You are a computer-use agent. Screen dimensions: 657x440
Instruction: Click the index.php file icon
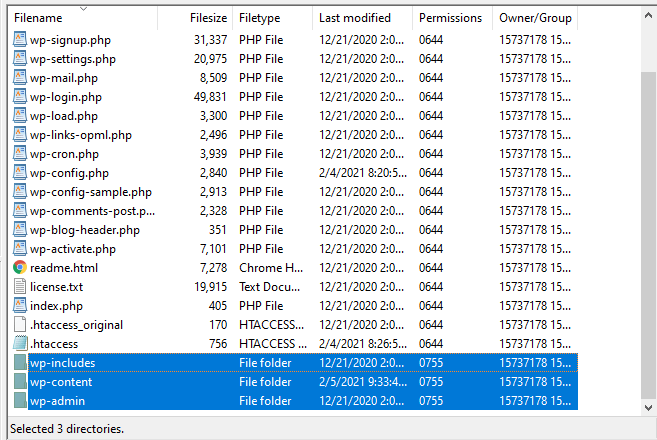click(x=20, y=306)
